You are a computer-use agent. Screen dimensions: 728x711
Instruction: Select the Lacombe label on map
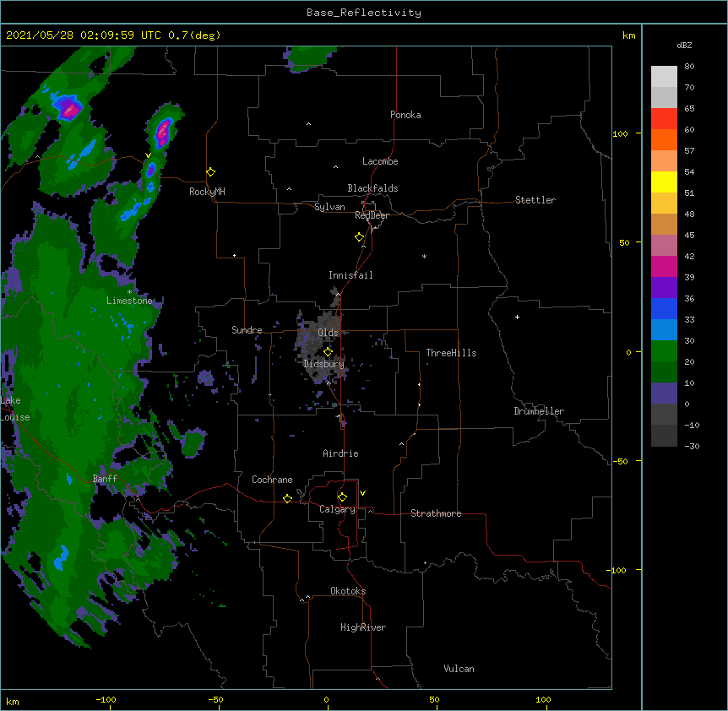click(380, 161)
